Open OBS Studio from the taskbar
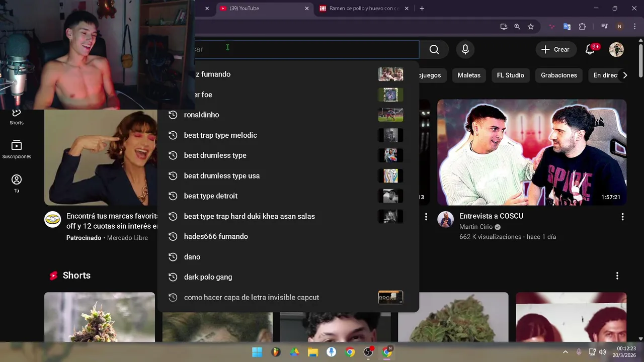 369,352
